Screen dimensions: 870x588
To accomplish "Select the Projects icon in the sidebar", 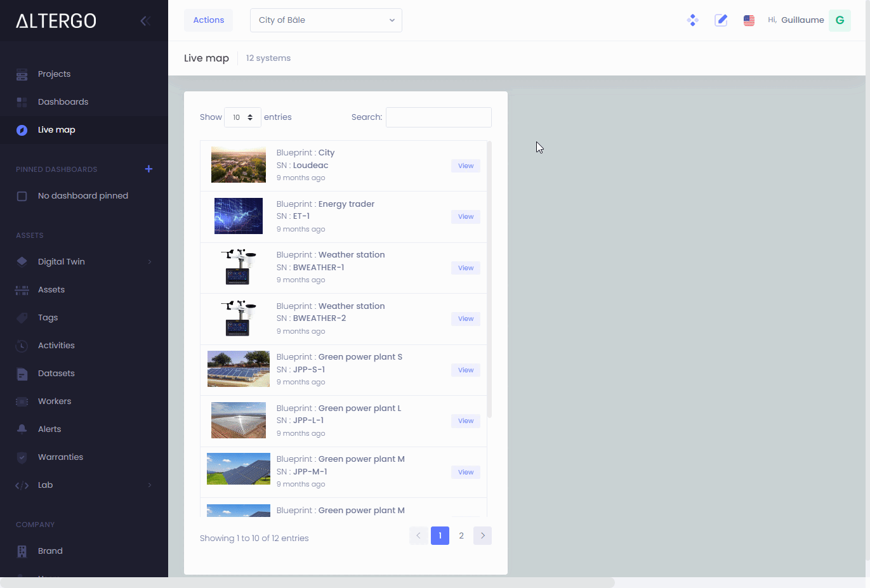I will pyautogui.click(x=22, y=74).
